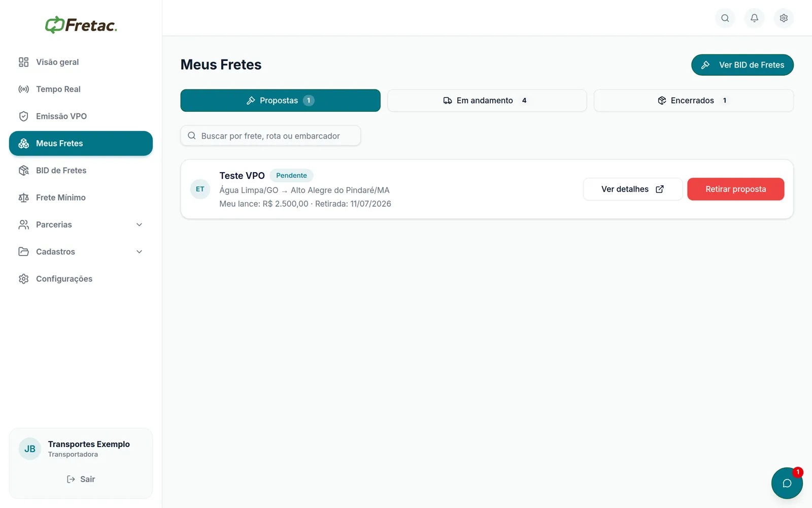Open the search icon in top bar
812x508 pixels.
725,18
